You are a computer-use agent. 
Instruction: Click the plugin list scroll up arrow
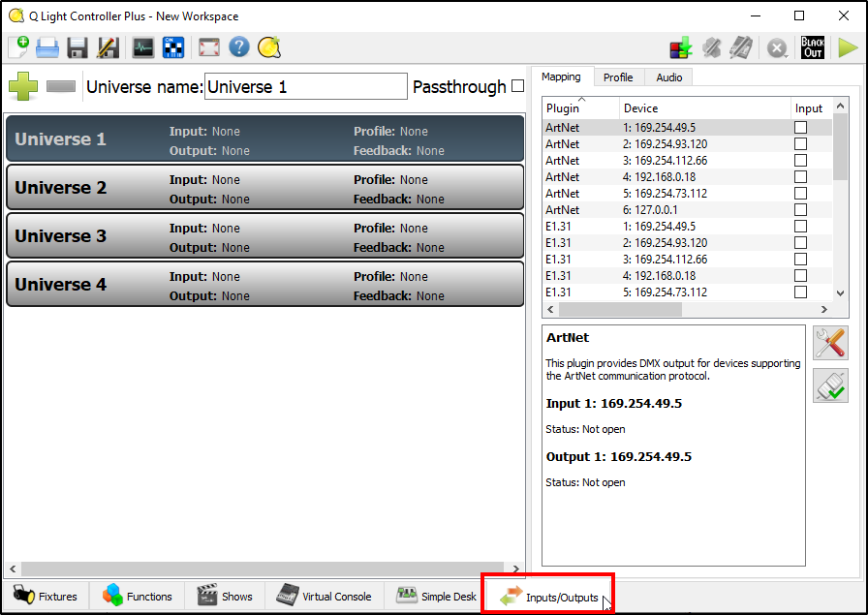pos(840,106)
